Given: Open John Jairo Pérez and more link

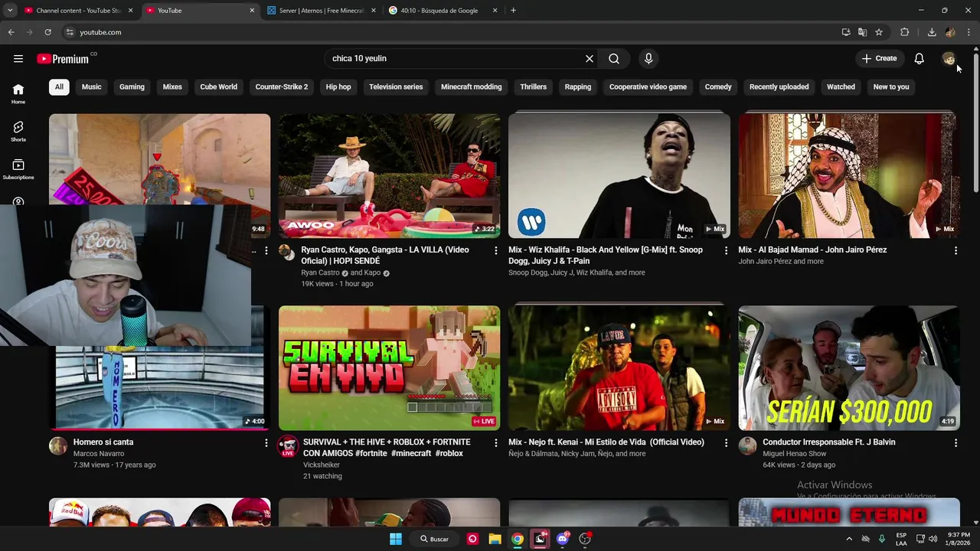Looking at the screenshot, I should (x=781, y=261).
